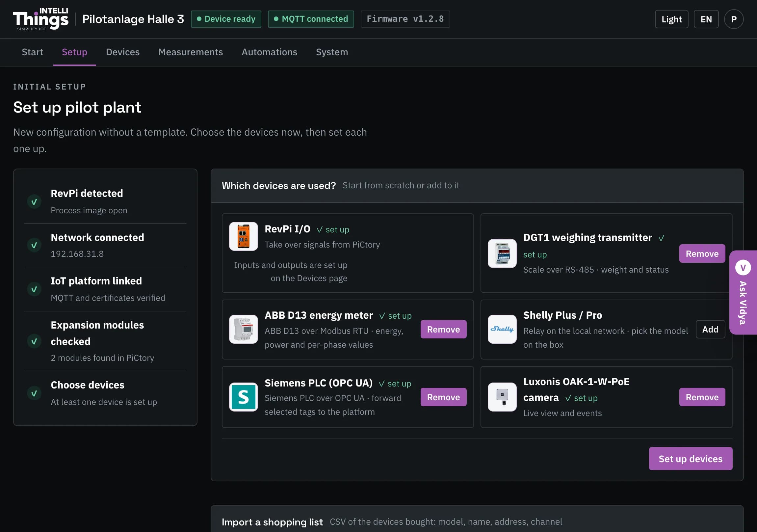
Task: Click the DGT1 weighing transmitter image
Action: click(x=502, y=253)
